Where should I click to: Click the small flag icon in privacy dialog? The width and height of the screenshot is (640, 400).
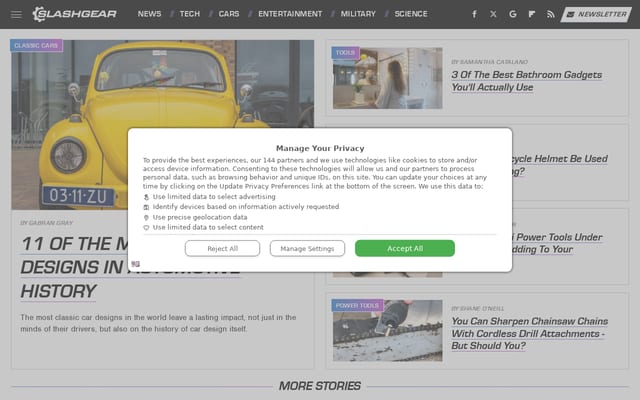click(x=136, y=264)
